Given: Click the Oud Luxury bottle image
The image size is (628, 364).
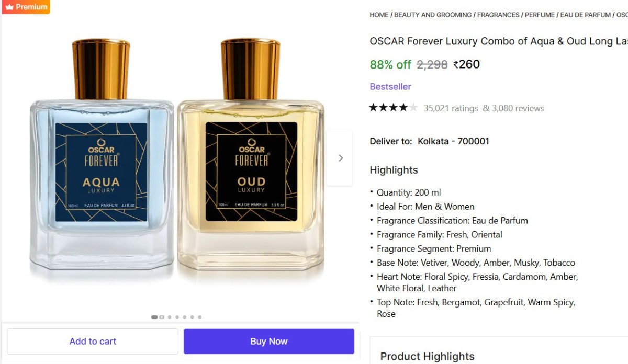Looking at the screenshot, I should [251, 154].
